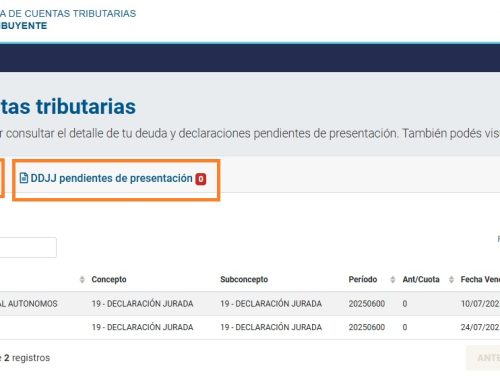Sort by the Período column header

tap(363, 279)
